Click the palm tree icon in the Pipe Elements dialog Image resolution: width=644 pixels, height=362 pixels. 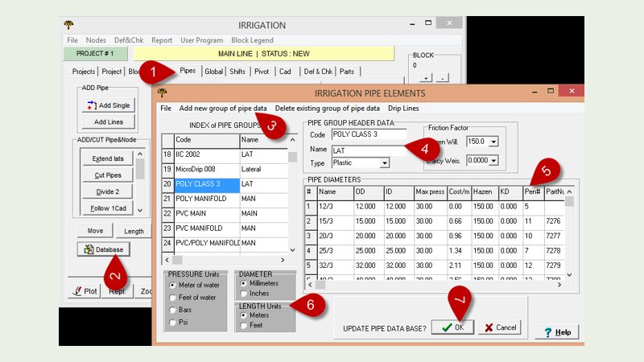click(x=163, y=93)
